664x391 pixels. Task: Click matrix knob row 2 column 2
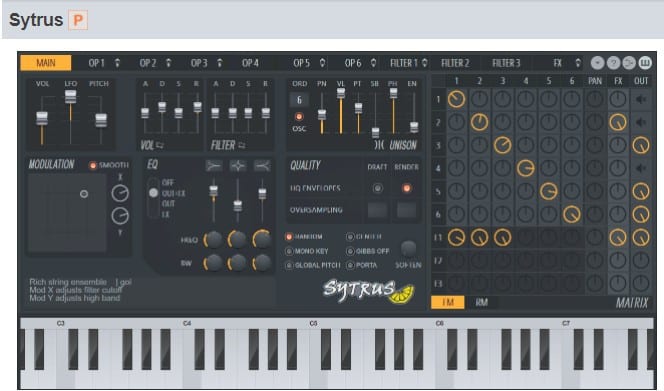click(x=479, y=122)
